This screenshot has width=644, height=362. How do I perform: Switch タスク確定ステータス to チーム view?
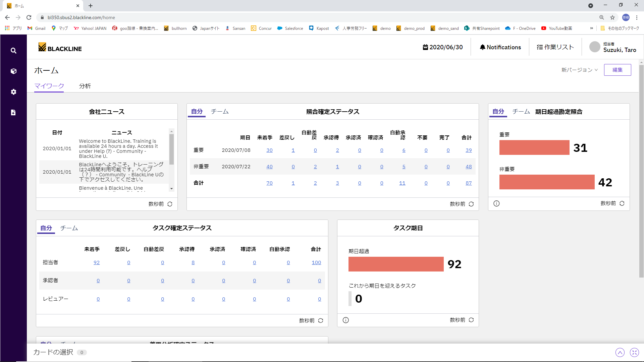[x=69, y=228]
